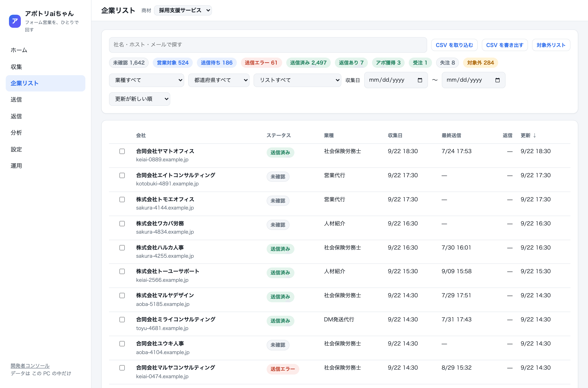The height and width of the screenshot is (388, 588).
Task: Toggle the checkbox for 株式会社ハルカ人事
Action: click(122, 248)
